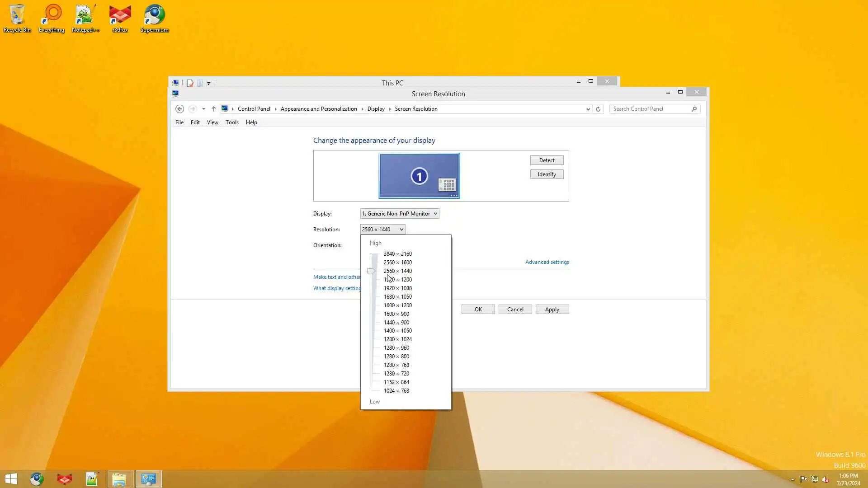Open the Tools menu
The image size is (868, 488).
tap(232, 122)
